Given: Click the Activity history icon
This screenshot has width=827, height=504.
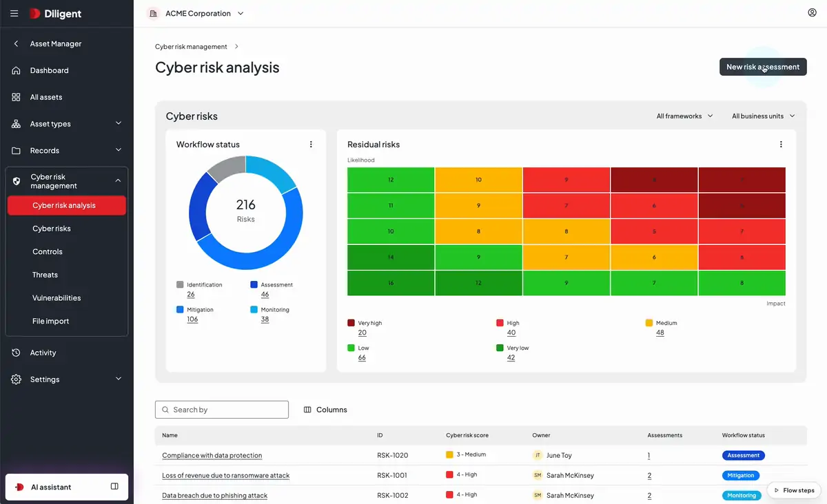Looking at the screenshot, I should [17, 353].
